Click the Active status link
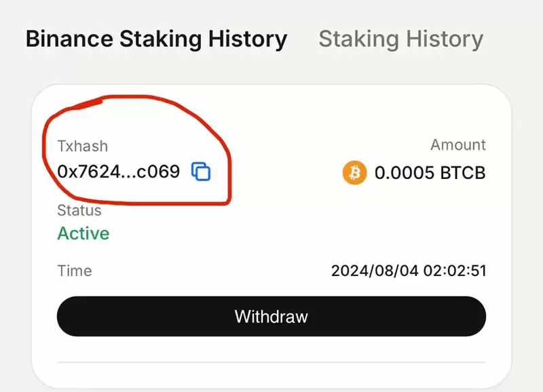The height and width of the screenshot is (392, 543). pyautogui.click(x=83, y=233)
